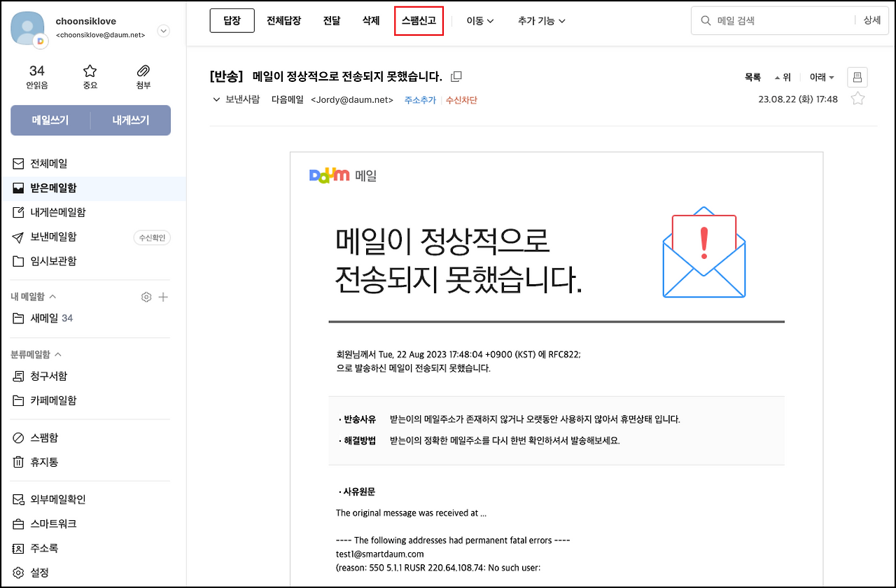Screen dimensions: 896x588
Task: Click the choonsiklove profile avatar
Action: (29, 29)
